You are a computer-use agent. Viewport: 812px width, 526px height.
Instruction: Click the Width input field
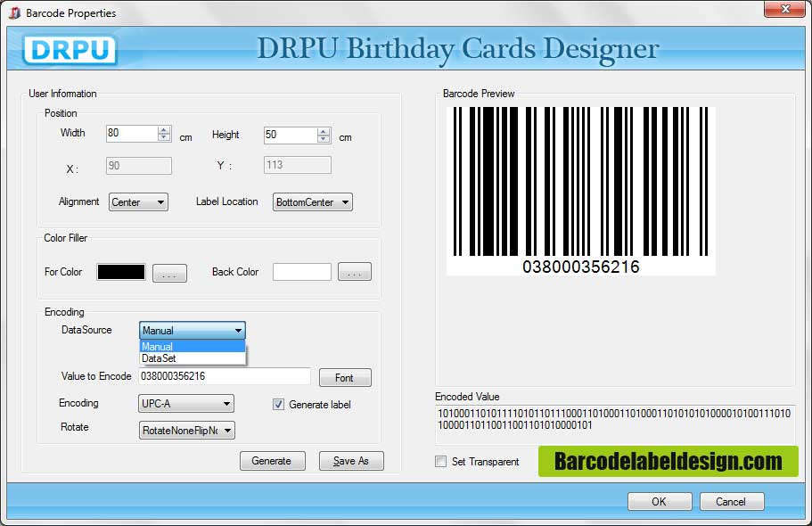pos(132,133)
